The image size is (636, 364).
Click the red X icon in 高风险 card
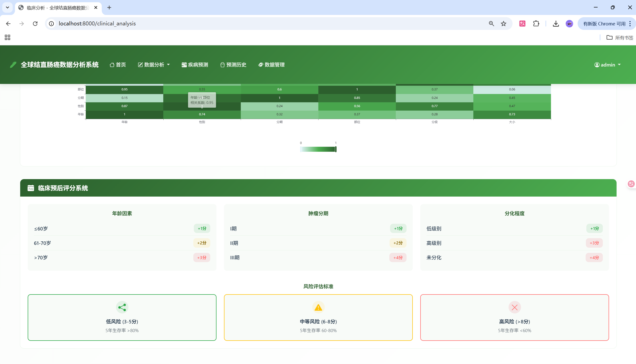click(x=514, y=307)
